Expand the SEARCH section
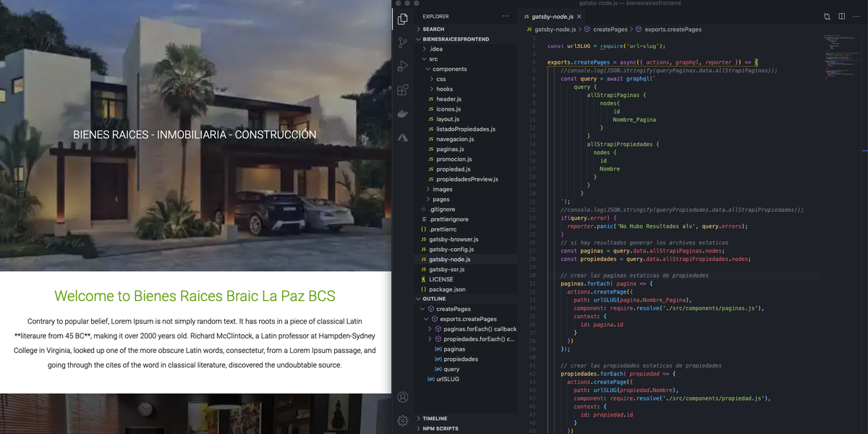 click(467, 29)
